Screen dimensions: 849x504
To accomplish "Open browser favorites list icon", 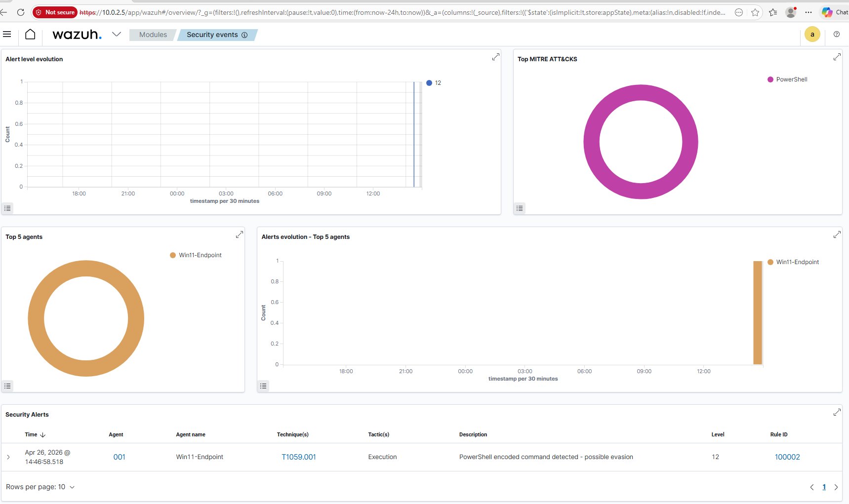I will coord(773,12).
